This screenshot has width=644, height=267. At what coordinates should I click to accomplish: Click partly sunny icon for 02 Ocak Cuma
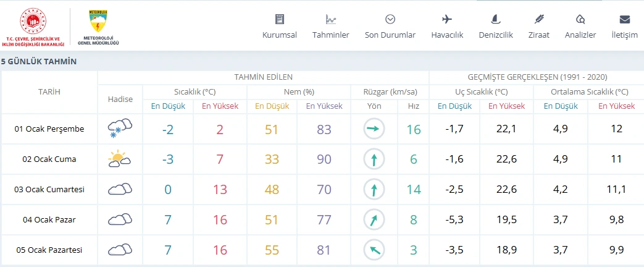point(120,159)
